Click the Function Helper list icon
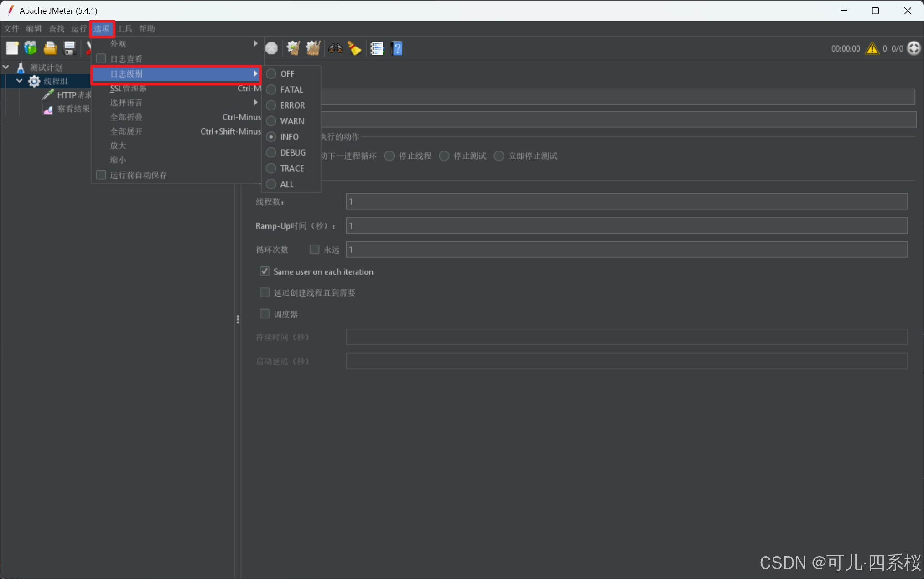This screenshot has height=579, width=924. coord(377,48)
